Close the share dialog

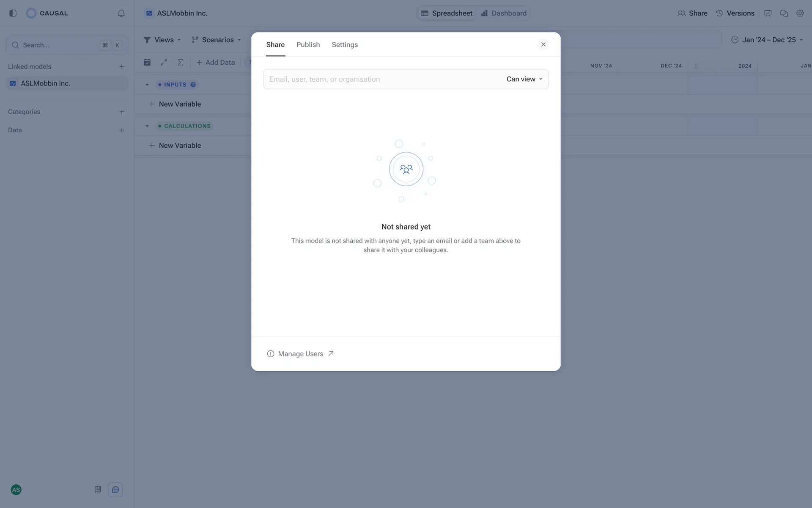pos(543,44)
